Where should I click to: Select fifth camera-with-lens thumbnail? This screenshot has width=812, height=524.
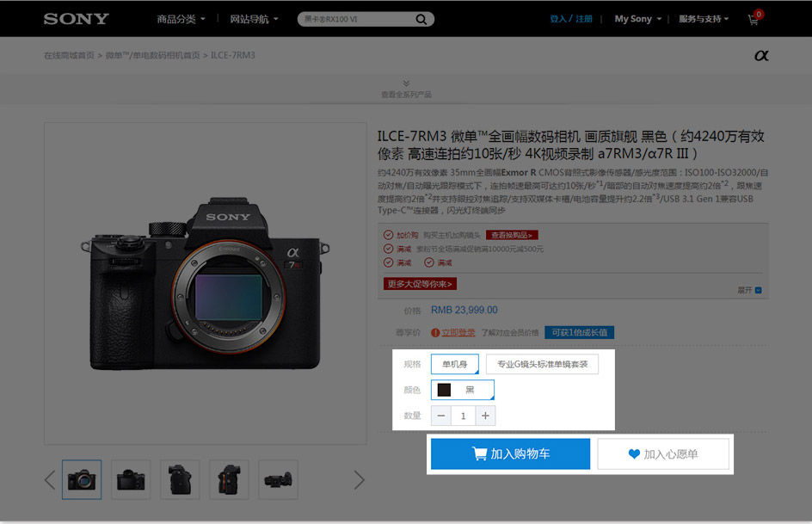[x=278, y=479]
